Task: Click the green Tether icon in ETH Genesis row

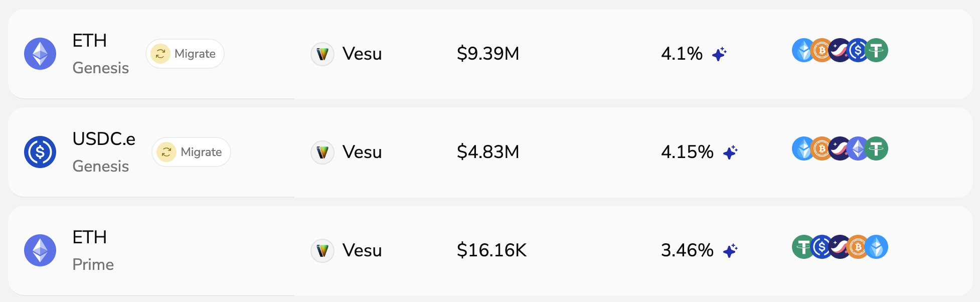Action: pos(877,50)
